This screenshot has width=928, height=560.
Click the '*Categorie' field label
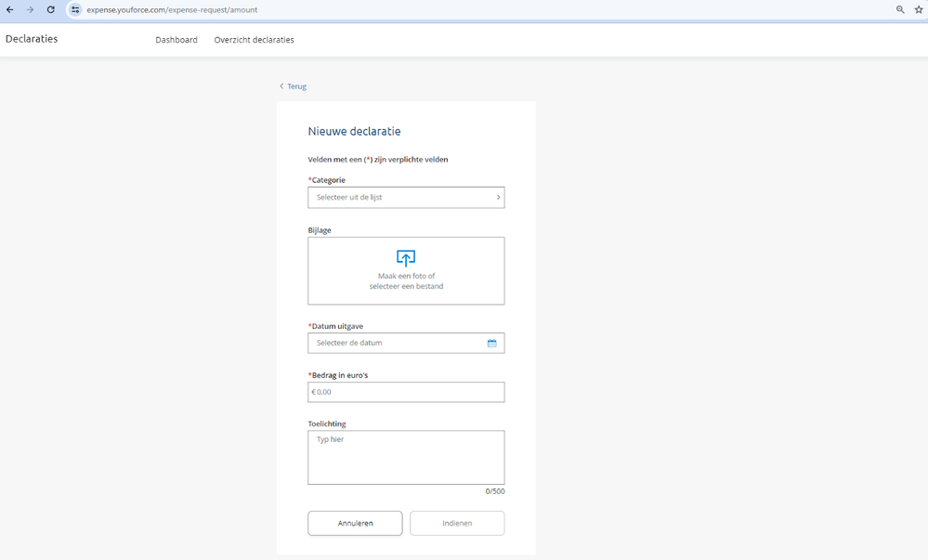point(327,180)
